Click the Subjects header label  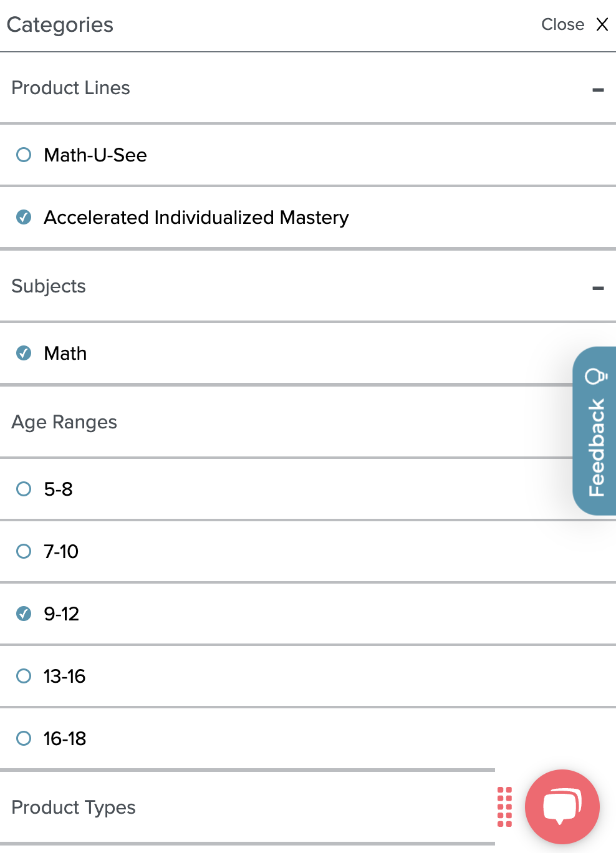49,286
